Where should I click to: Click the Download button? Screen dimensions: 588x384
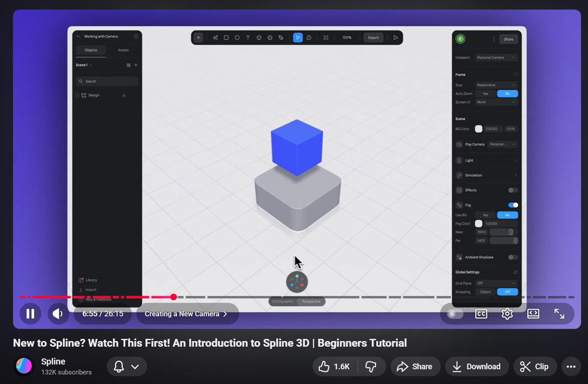[x=476, y=366]
